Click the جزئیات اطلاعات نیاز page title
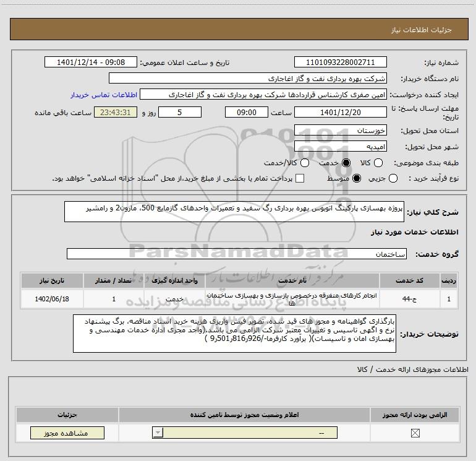 click(x=421, y=30)
